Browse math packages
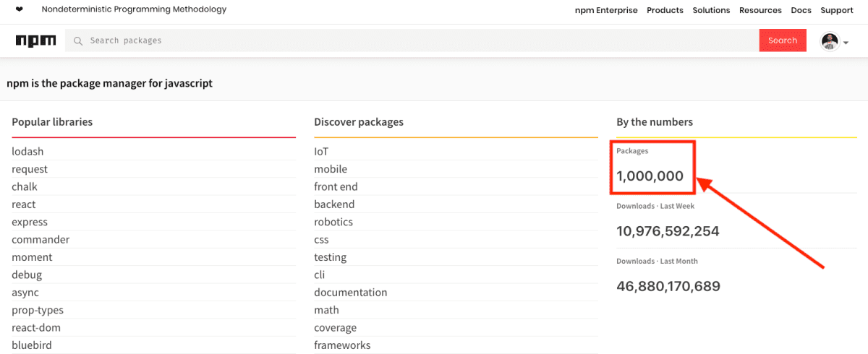Screen dimensions: 868x354 tap(326, 310)
